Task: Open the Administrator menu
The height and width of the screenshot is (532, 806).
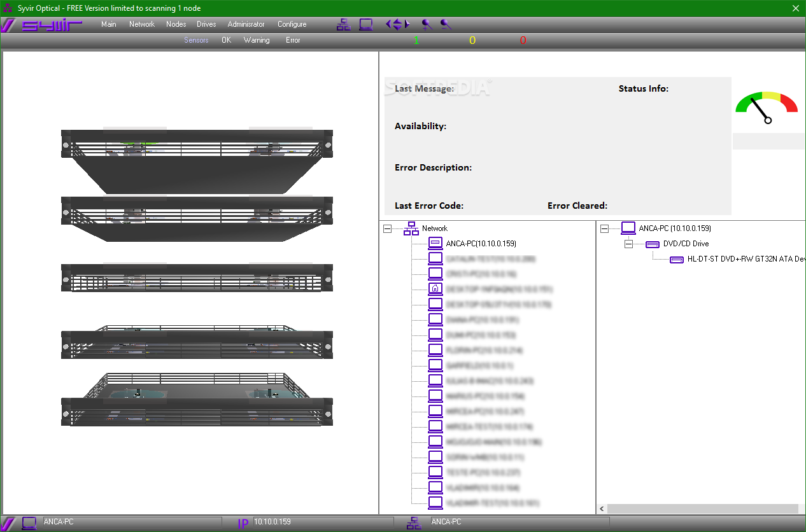Action: [246, 24]
